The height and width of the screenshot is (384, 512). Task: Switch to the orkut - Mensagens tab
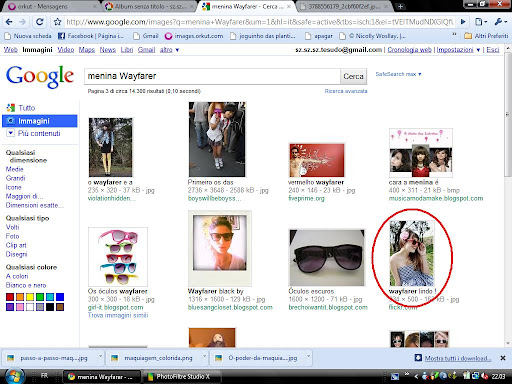click(49, 6)
